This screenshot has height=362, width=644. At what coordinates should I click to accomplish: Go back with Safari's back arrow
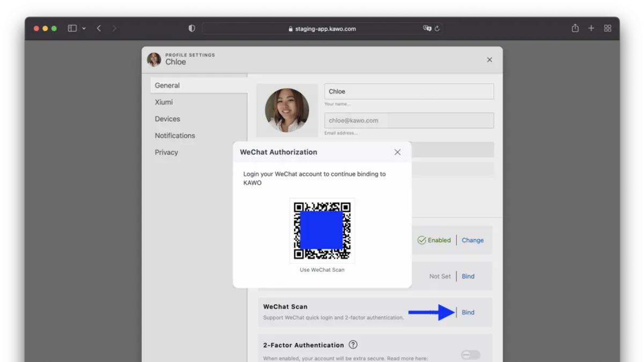click(x=99, y=28)
